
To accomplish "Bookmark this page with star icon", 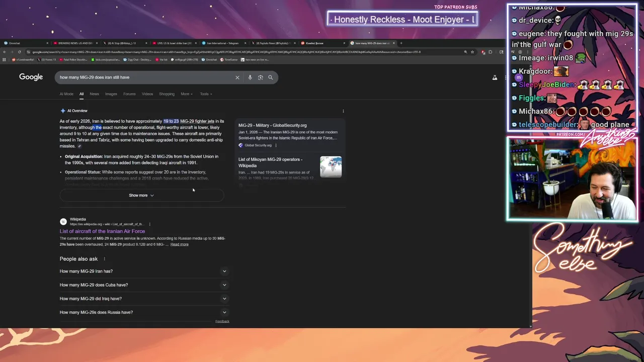I will pos(472,52).
